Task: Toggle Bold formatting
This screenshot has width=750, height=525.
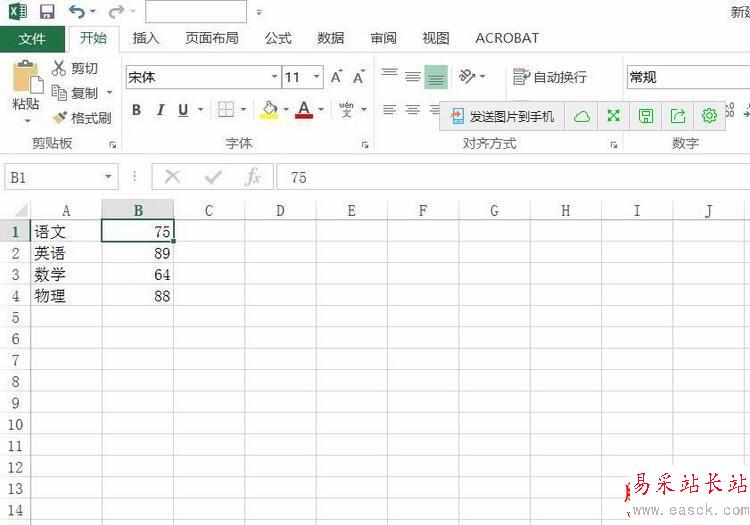Action: click(136, 110)
